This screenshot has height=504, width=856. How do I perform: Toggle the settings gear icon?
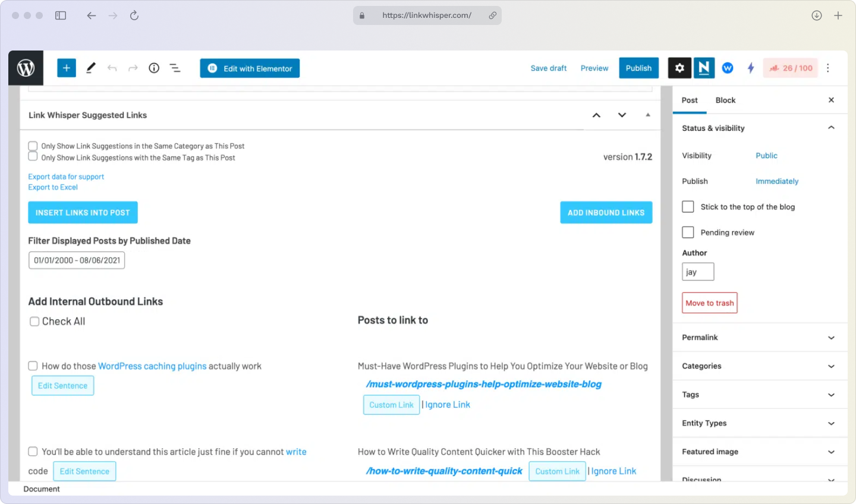coord(679,68)
